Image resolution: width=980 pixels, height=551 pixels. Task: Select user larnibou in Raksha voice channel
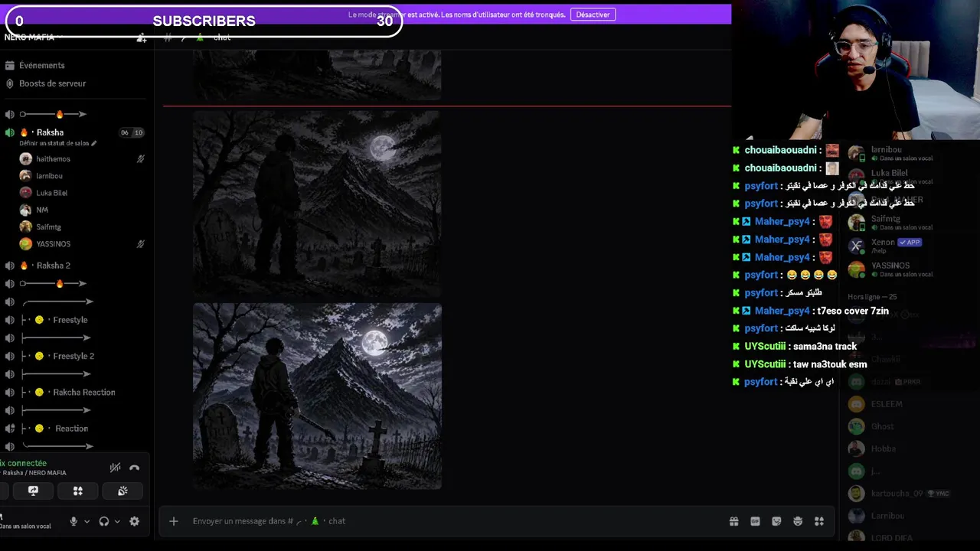[49, 176]
